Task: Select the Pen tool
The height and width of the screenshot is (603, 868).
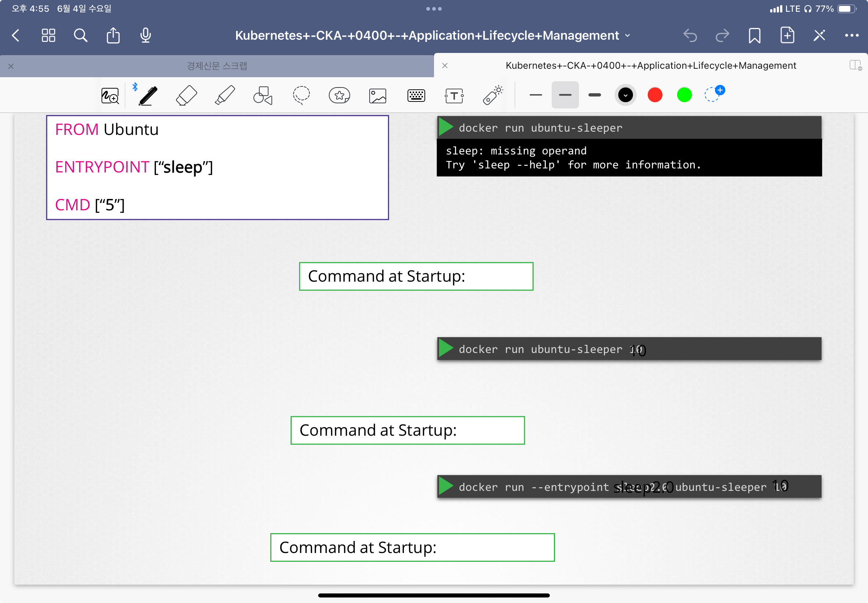Action: pyautogui.click(x=148, y=95)
